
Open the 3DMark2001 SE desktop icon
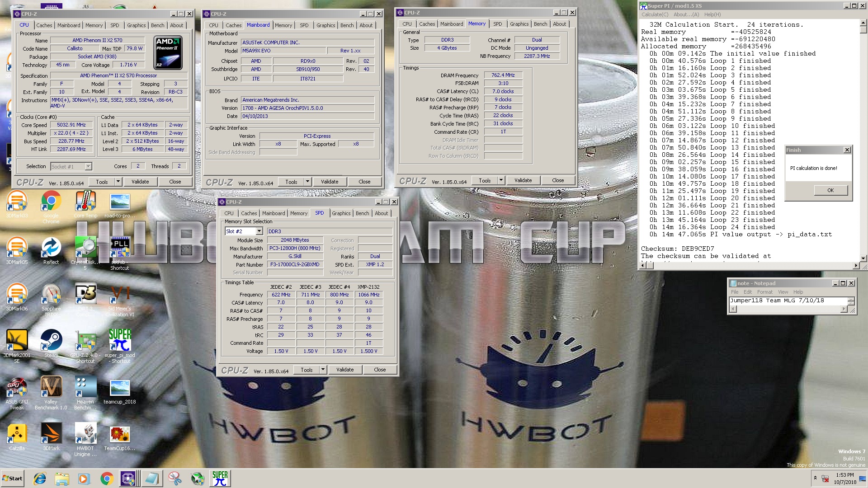point(17,347)
